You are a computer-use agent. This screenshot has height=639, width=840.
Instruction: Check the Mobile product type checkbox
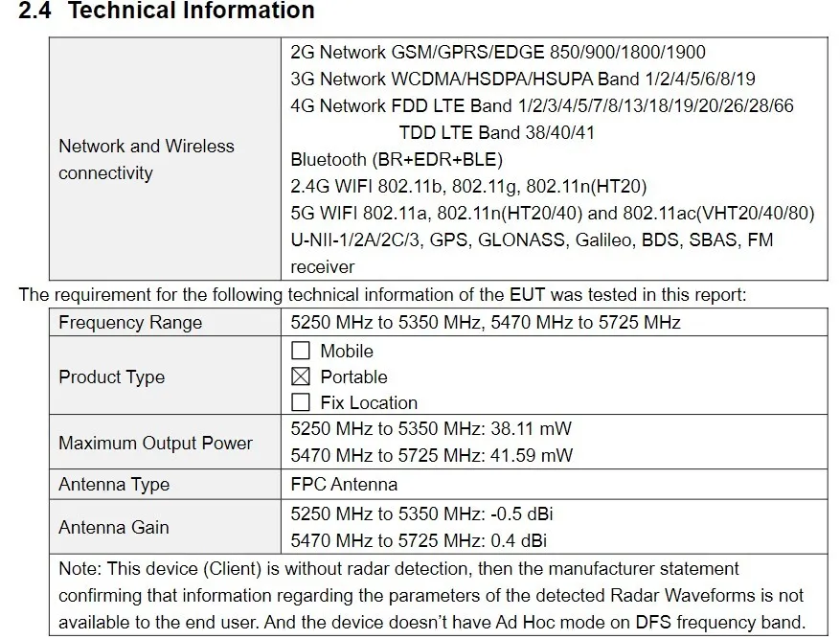(301, 351)
